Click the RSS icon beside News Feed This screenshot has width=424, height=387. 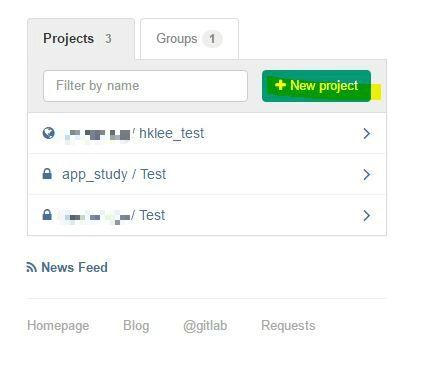coord(32,267)
